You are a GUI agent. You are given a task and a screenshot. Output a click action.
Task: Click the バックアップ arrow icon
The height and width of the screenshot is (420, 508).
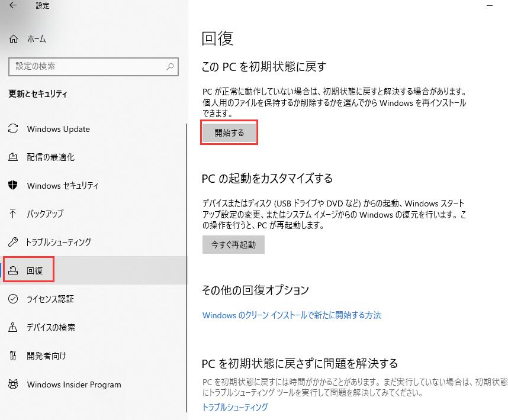pos(14,214)
